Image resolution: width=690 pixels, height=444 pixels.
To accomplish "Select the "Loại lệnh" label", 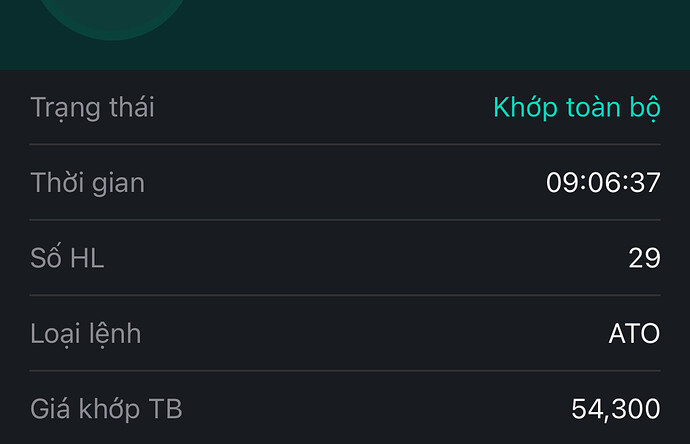I will [x=85, y=333].
